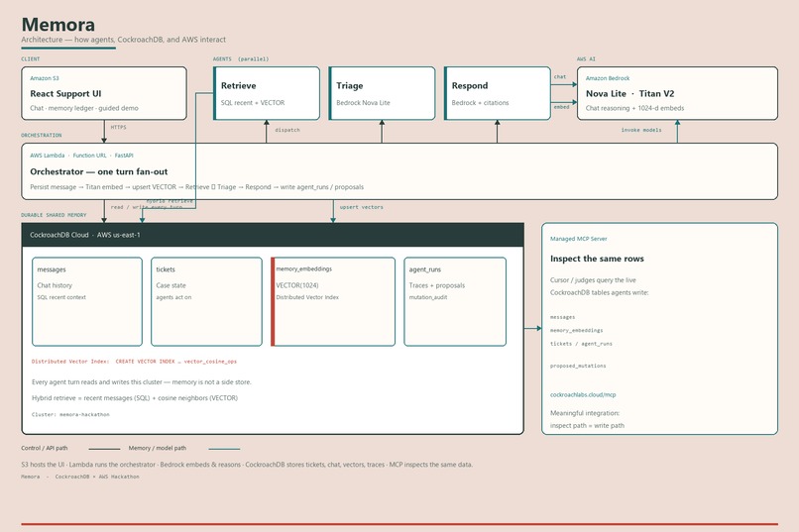Viewport: 799px width, 532px height.
Task: Click the upsert vectors label
Action: tap(361, 207)
